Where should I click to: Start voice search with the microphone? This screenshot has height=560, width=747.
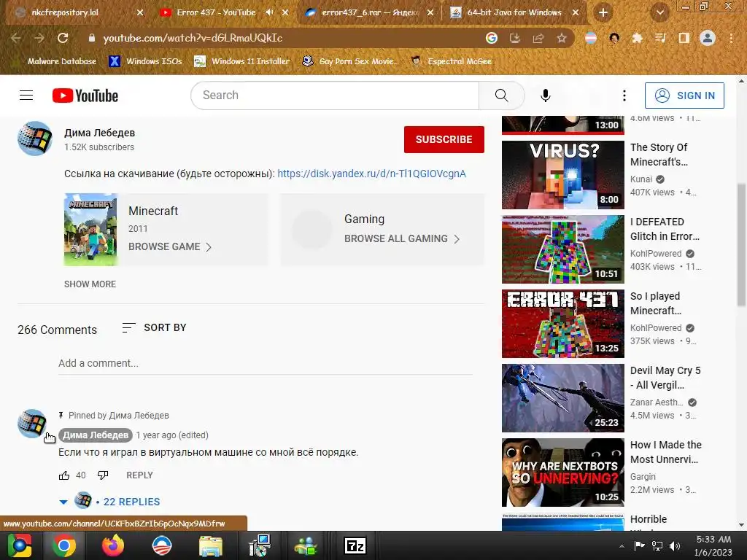pyautogui.click(x=546, y=96)
